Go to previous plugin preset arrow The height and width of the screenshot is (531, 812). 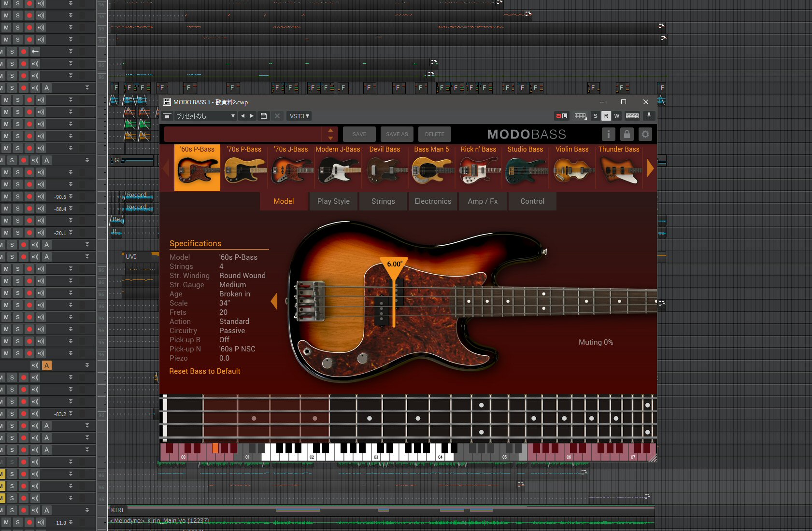click(242, 116)
